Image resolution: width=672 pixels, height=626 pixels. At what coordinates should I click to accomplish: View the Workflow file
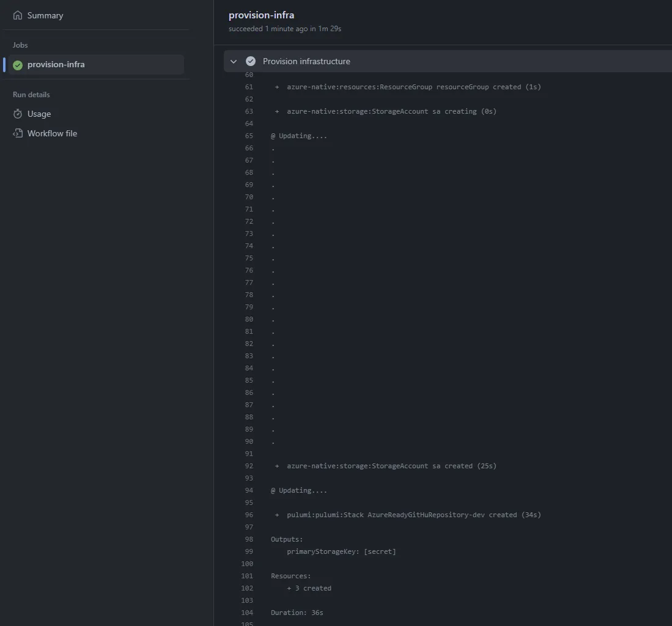click(x=51, y=133)
